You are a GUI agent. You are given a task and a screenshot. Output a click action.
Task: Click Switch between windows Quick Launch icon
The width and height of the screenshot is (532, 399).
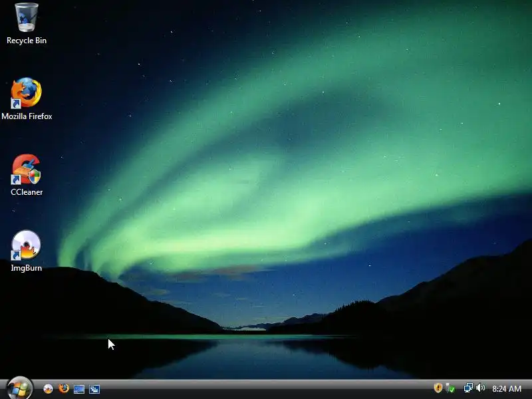94,389
